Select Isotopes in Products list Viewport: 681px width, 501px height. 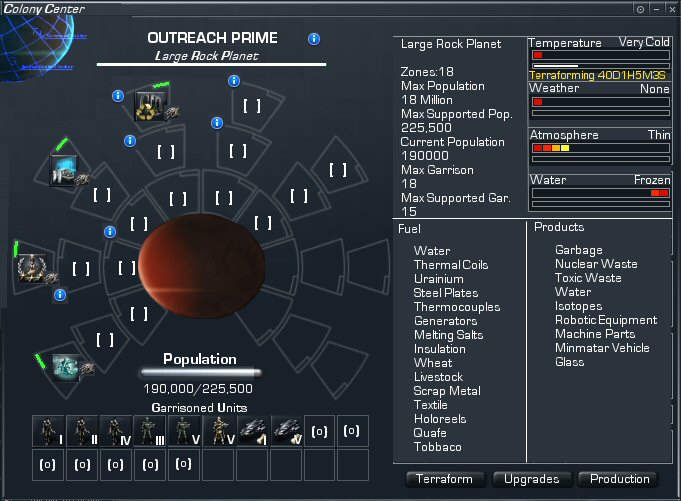[x=579, y=306]
